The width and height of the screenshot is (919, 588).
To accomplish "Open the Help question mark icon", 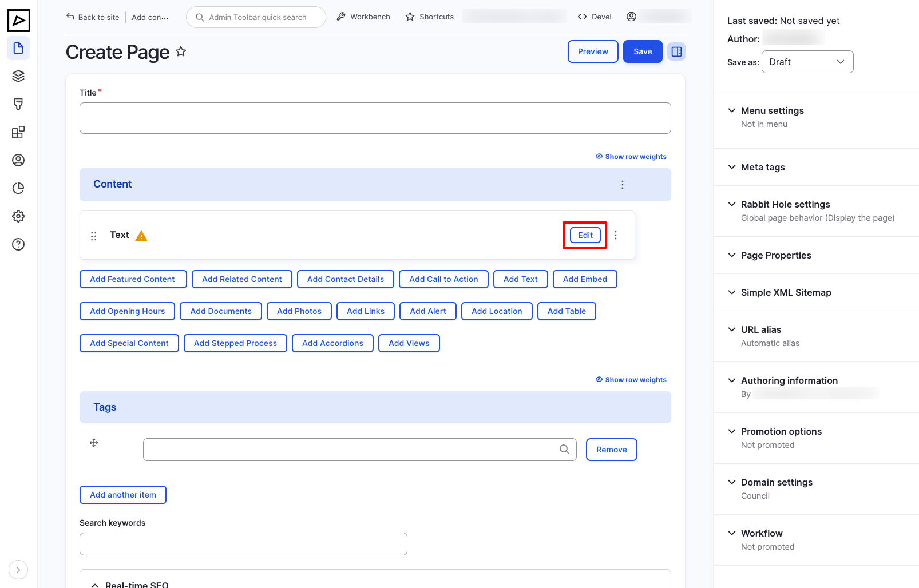I will coord(18,244).
